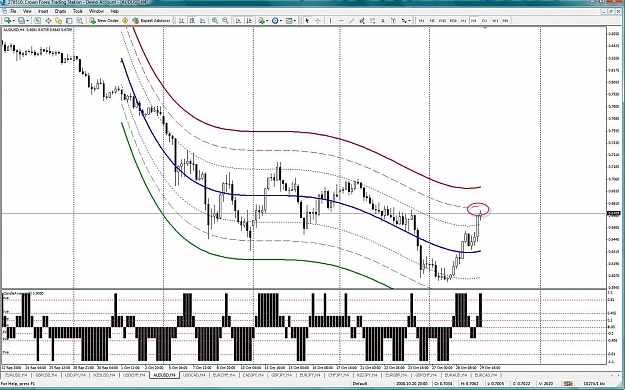The height and width of the screenshot is (390, 625).
Task: Open the Window menu
Action: click(96, 11)
